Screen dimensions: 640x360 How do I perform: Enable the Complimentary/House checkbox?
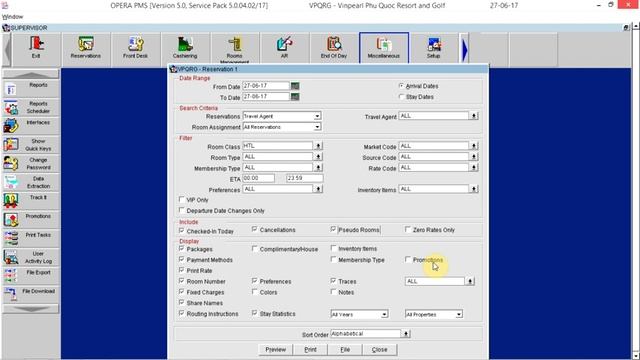[255, 249]
